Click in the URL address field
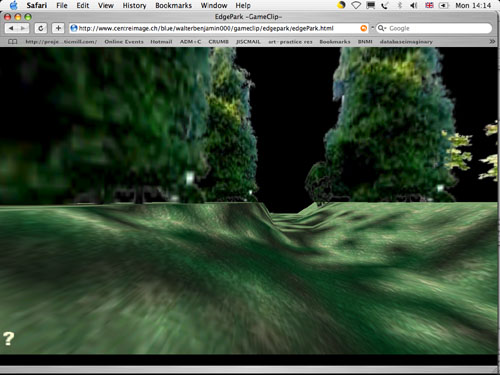The height and width of the screenshot is (375, 500). click(x=219, y=28)
